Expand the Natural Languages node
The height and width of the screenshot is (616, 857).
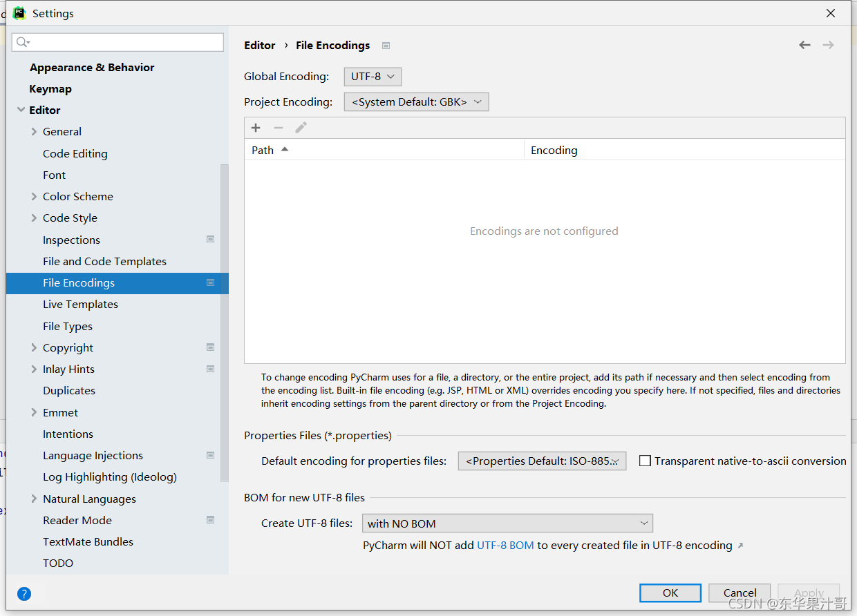point(34,499)
